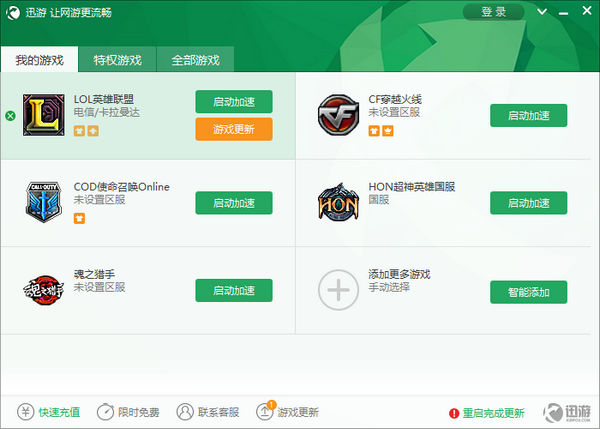Click the 快速充值 yen icon
This screenshot has height=429, width=600.
click(26, 412)
